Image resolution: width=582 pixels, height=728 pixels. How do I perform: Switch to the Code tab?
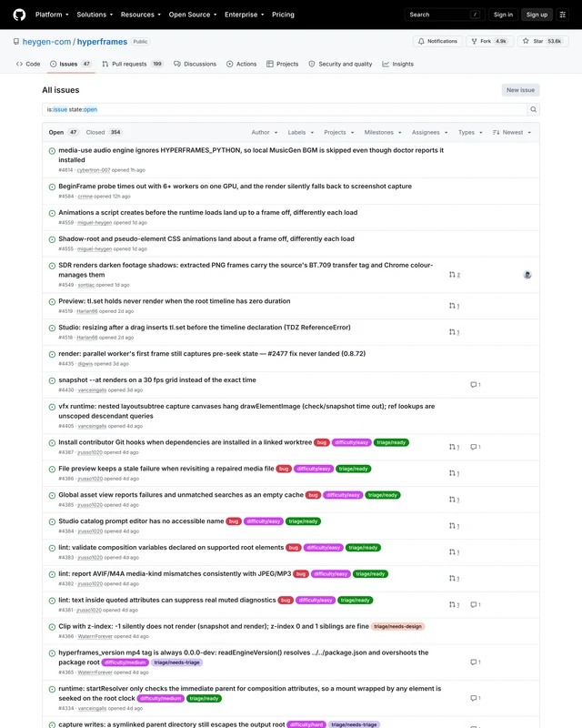(28, 64)
